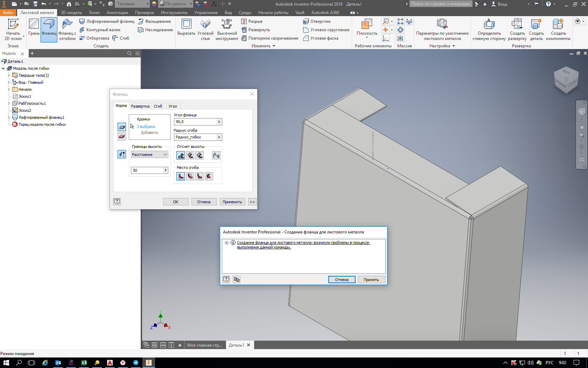Open the Расстояние height extents dropdown
This screenshot has width=588, height=368.
[149, 155]
